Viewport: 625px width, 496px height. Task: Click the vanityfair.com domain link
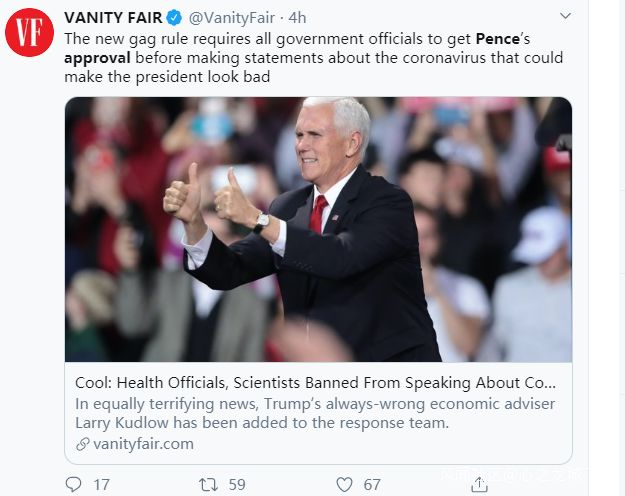point(143,443)
